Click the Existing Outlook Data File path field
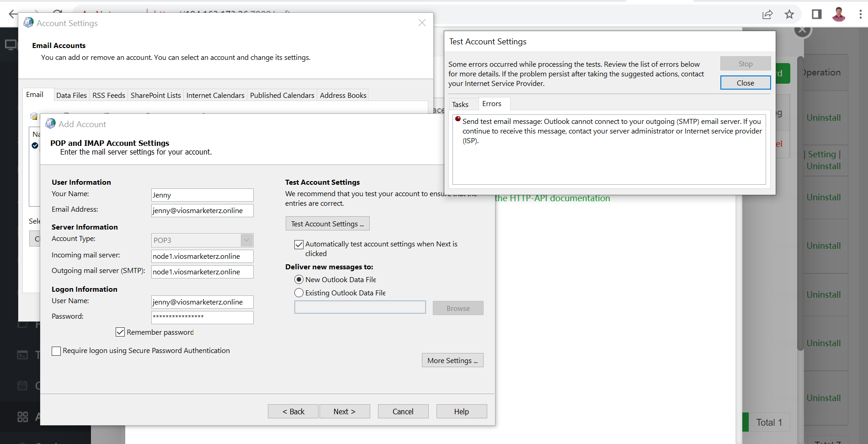The image size is (868, 444). tap(360, 307)
